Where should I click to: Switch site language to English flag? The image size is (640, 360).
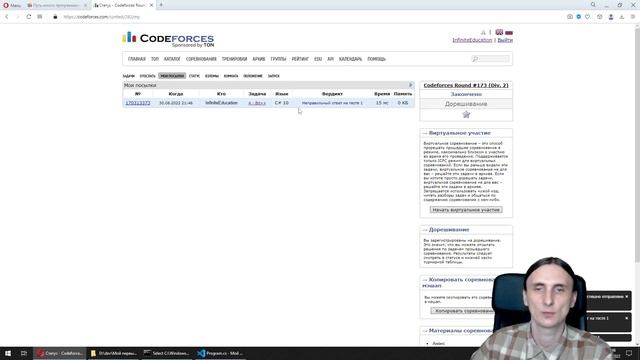point(499,32)
